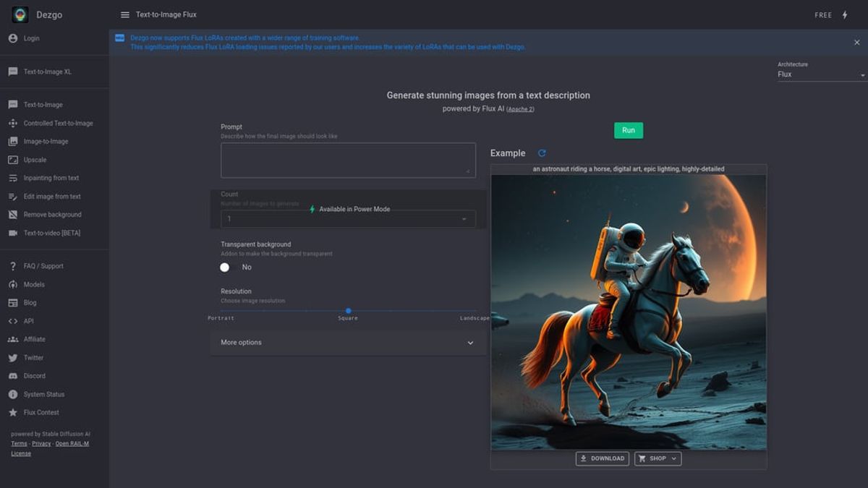Expand the More options section

pos(347,343)
